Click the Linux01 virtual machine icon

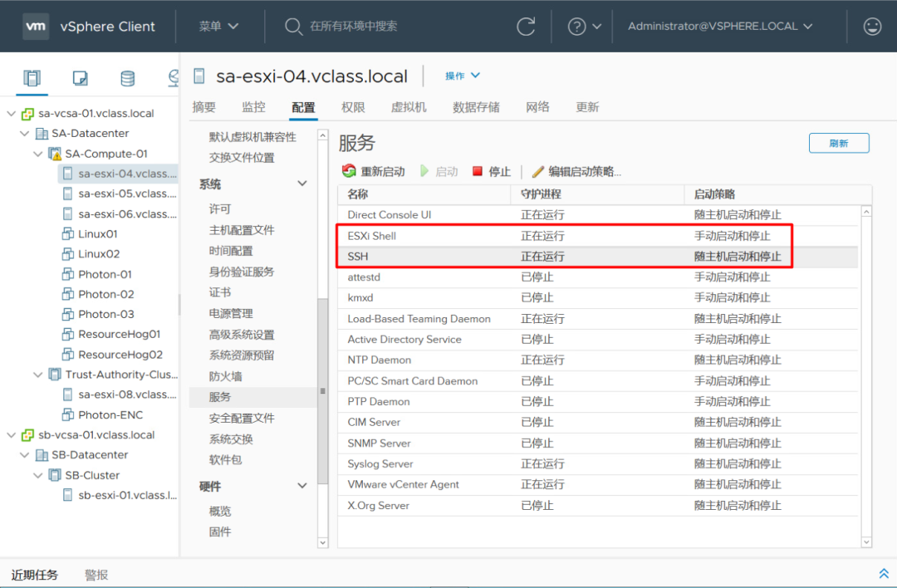pyautogui.click(x=67, y=234)
